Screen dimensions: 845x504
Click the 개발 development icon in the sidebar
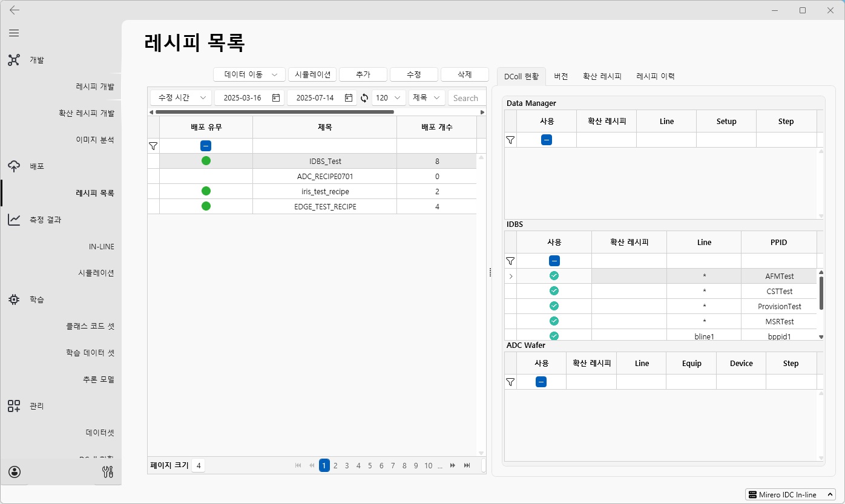[14, 59]
